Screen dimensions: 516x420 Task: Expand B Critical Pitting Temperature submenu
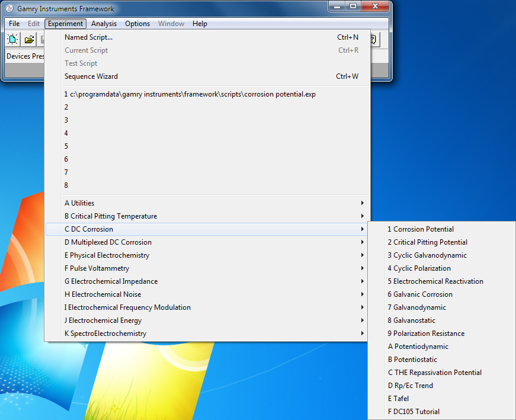[x=207, y=216]
